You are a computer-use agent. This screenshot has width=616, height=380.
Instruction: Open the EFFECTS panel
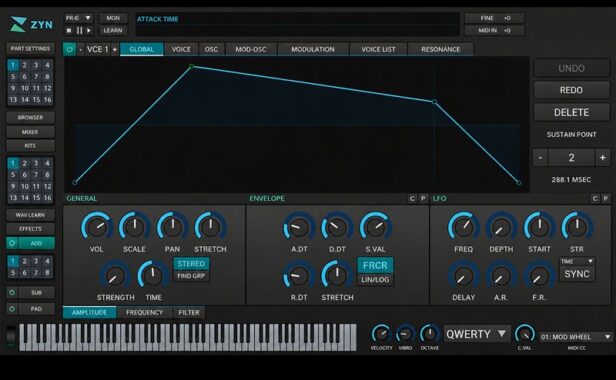(x=30, y=229)
